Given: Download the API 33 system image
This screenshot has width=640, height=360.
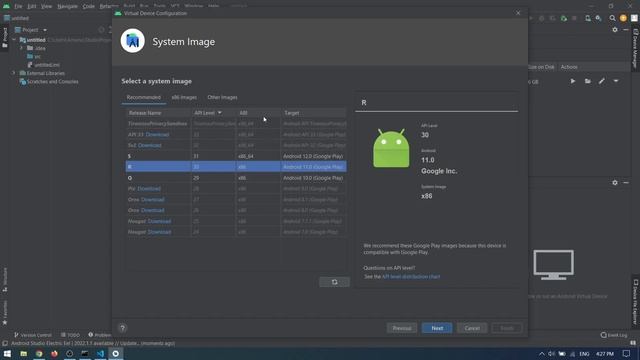Looking at the screenshot, I should [157, 135].
